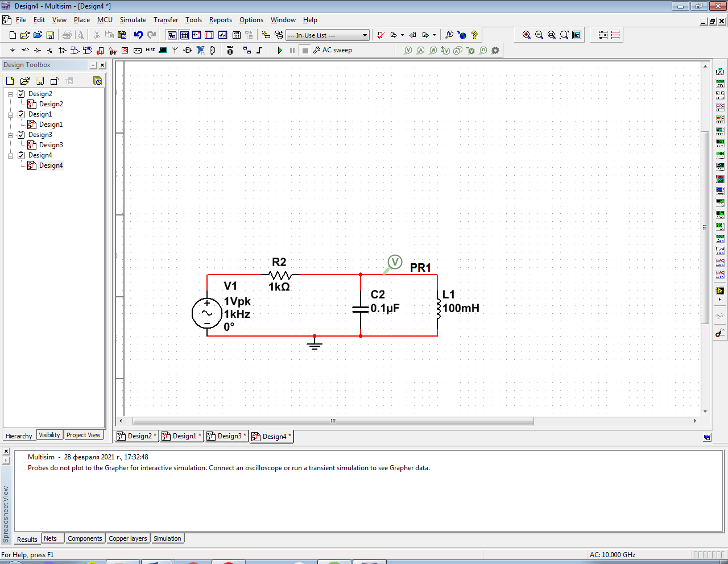This screenshot has height=564, width=728.
Task: Toggle the Design2 project checkbox
Action: coord(21,94)
